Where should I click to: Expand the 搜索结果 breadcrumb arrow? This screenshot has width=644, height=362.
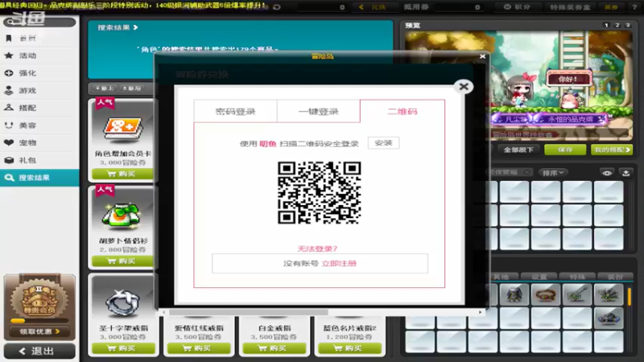pyautogui.click(x=135, y=27)
